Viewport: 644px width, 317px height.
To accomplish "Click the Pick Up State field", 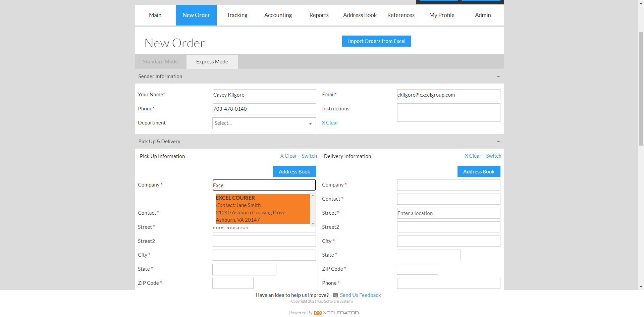I will click(244, 269).
